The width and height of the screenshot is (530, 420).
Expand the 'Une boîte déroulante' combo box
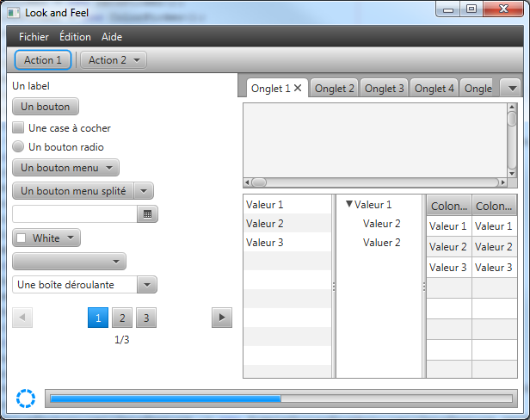tap(147, 285)
